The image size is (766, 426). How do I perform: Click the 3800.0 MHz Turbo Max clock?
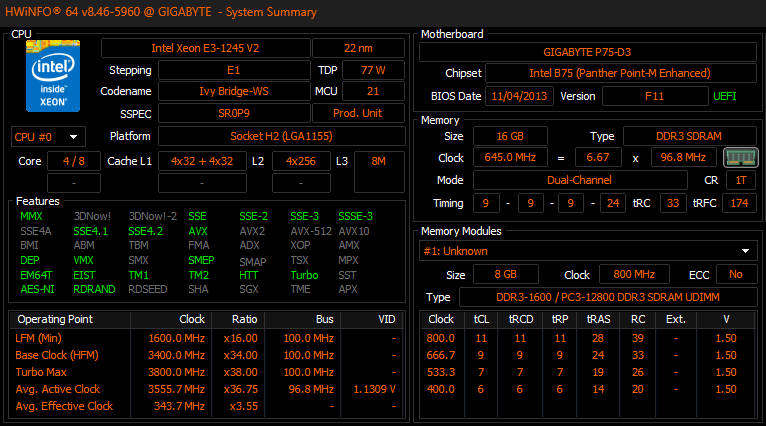(176, 372)
